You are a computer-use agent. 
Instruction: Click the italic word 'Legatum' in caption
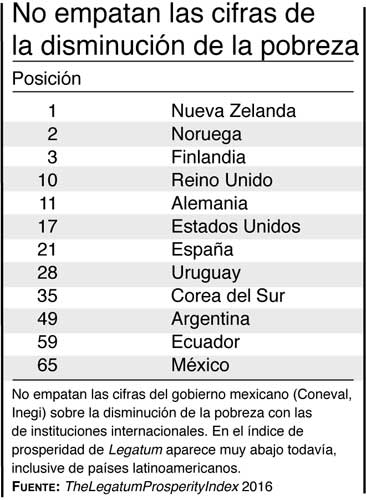pyautogui.click(x=136, y=450)
